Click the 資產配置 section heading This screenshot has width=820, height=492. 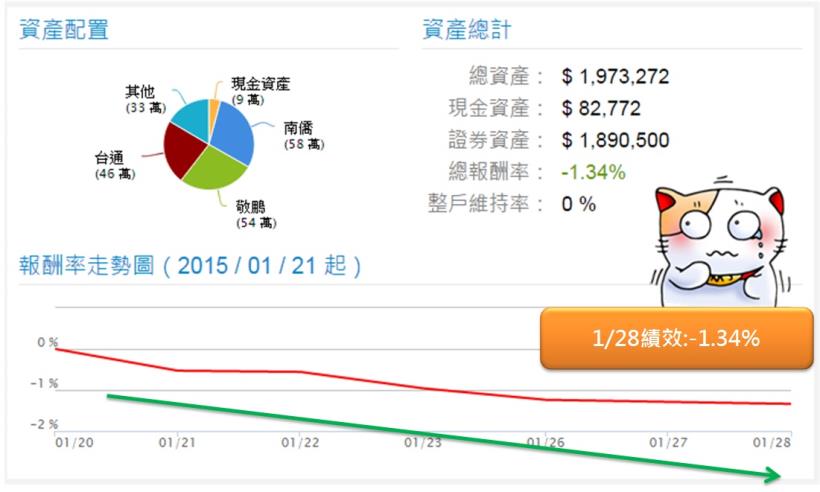coord(64,30)
